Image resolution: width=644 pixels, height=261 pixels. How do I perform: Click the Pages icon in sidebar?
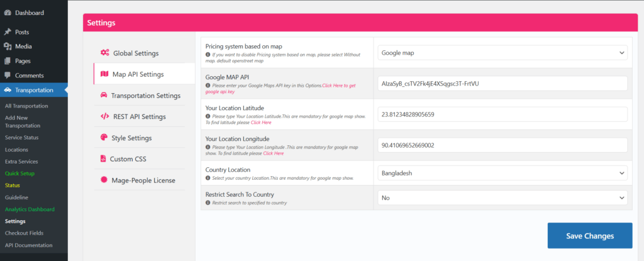8,61
